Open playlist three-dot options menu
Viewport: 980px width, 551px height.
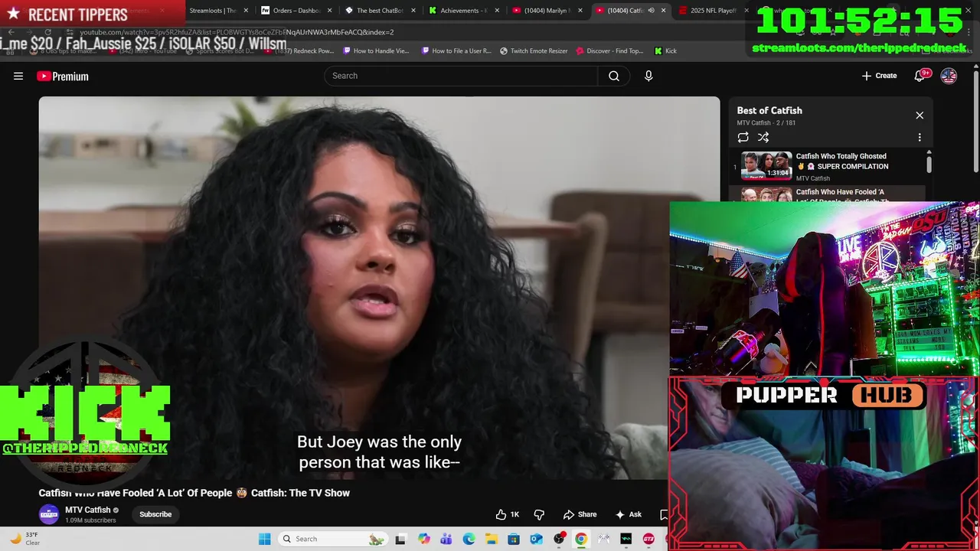point(920,137)
